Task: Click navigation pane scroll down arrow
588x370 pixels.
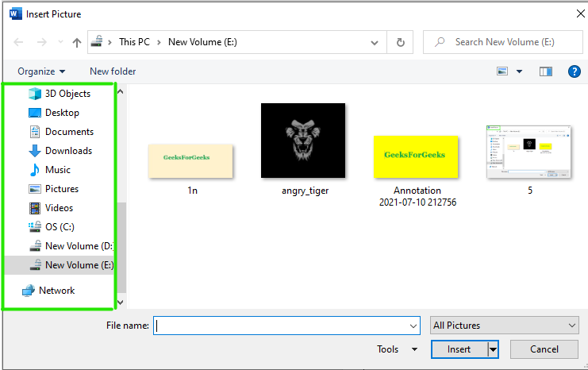Action: tap(121, 302)
